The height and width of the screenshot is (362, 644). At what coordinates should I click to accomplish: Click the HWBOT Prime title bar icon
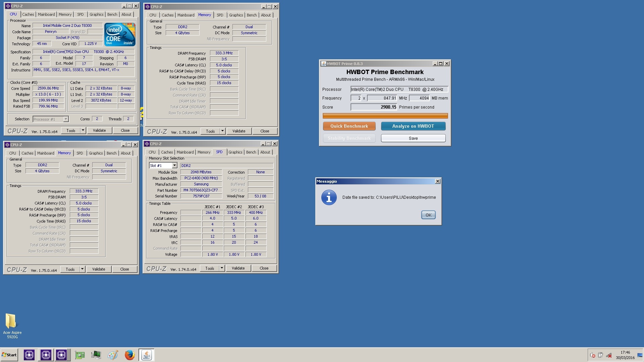[x=323, y=64]
